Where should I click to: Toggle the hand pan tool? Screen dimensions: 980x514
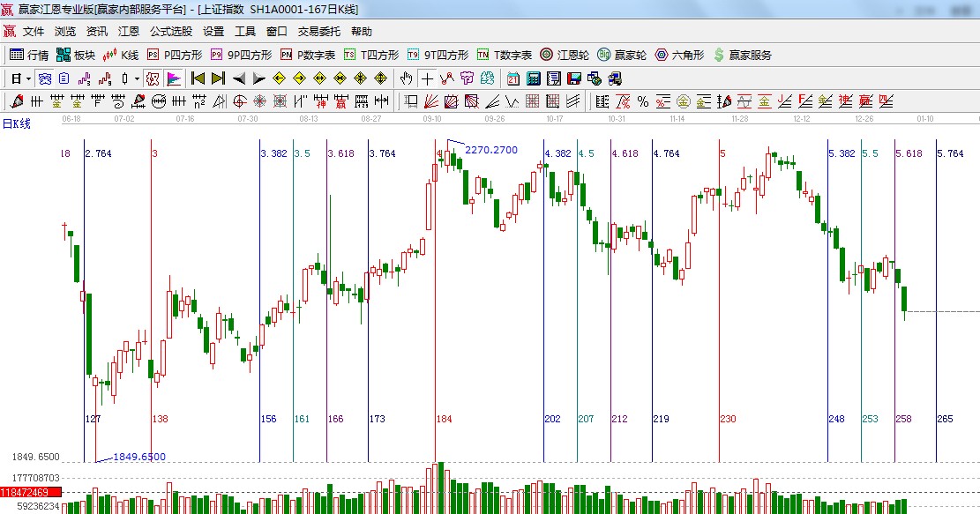tap(407, 78)
